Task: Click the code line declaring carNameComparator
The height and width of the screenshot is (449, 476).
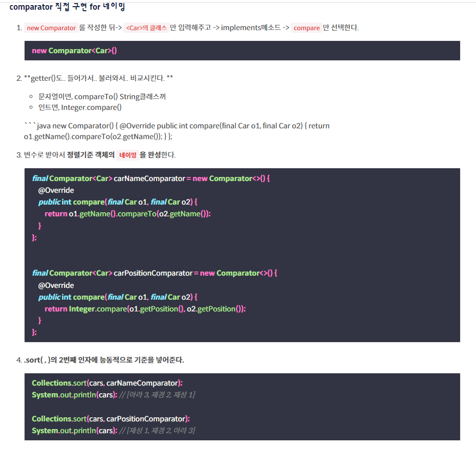Action: point(151,178)
